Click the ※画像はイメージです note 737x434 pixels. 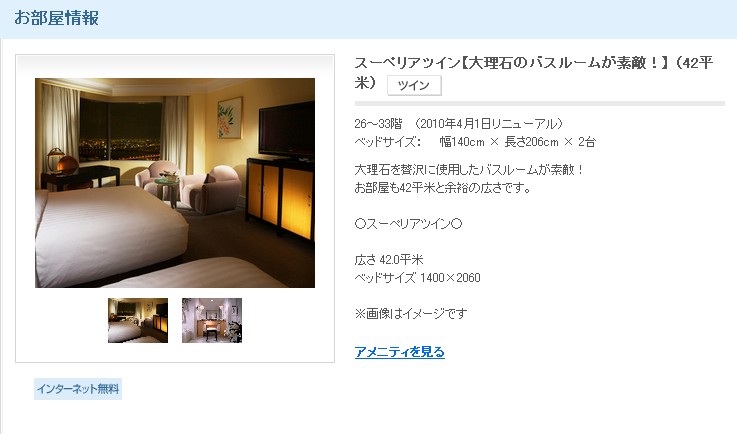click(411, 313)
